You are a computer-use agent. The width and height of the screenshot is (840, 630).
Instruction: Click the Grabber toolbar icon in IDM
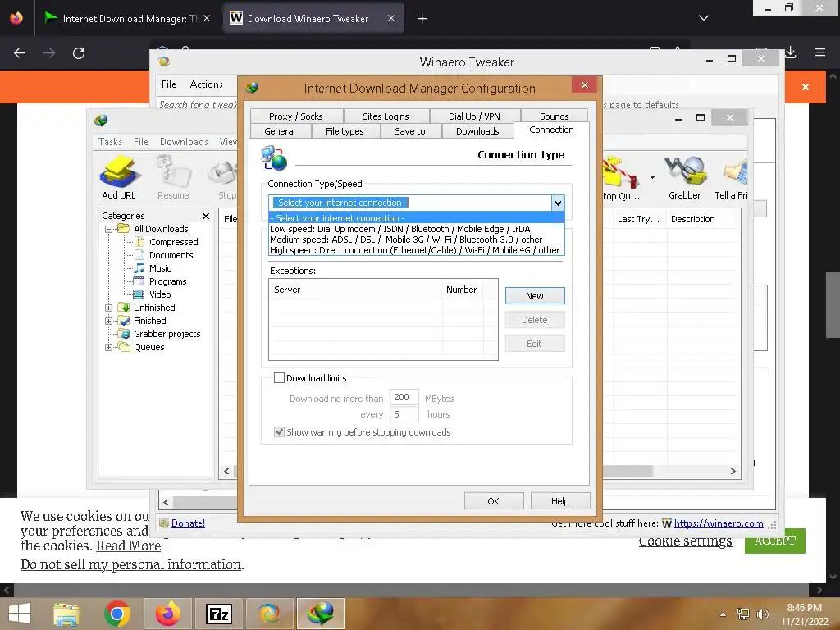[685, 177]
